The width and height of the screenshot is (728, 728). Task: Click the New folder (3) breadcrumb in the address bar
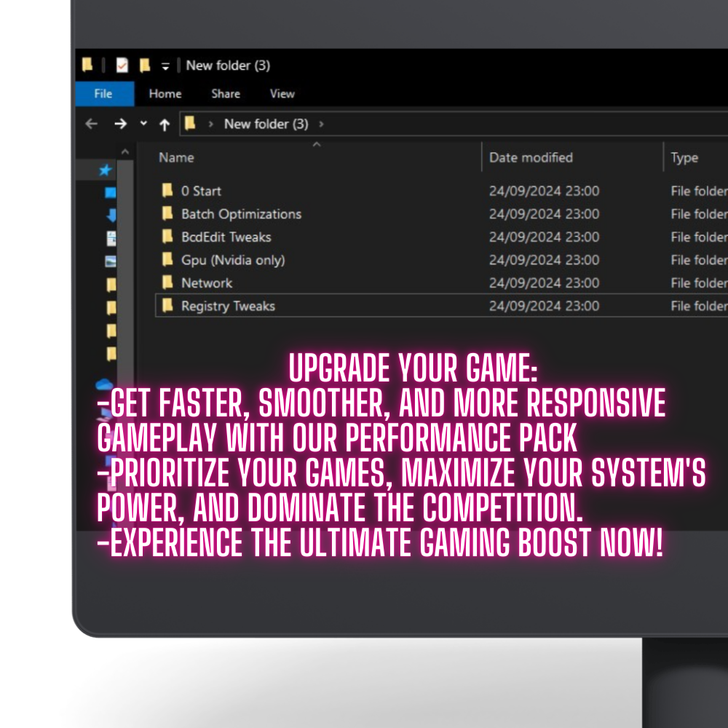pyautogui.click(x=266, y=124)
